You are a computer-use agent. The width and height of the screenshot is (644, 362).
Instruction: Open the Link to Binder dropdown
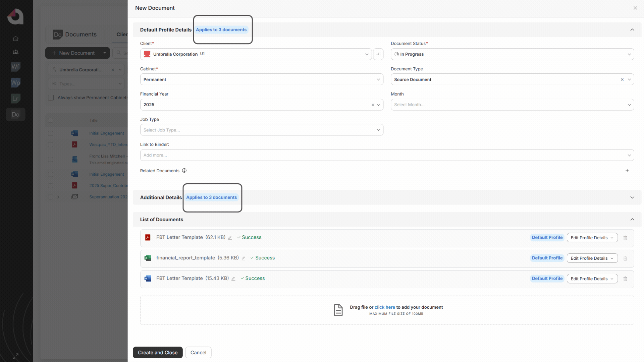click(x=387, y=155)
